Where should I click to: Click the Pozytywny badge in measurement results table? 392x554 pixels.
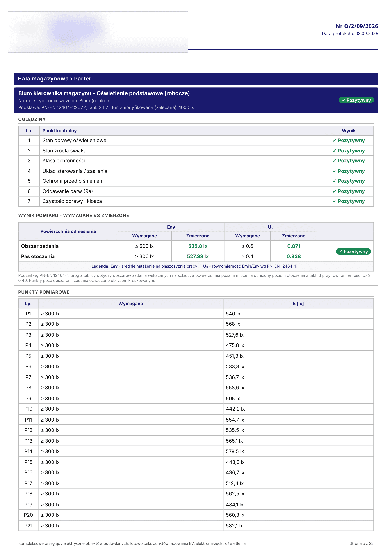[x=353, y=252]
